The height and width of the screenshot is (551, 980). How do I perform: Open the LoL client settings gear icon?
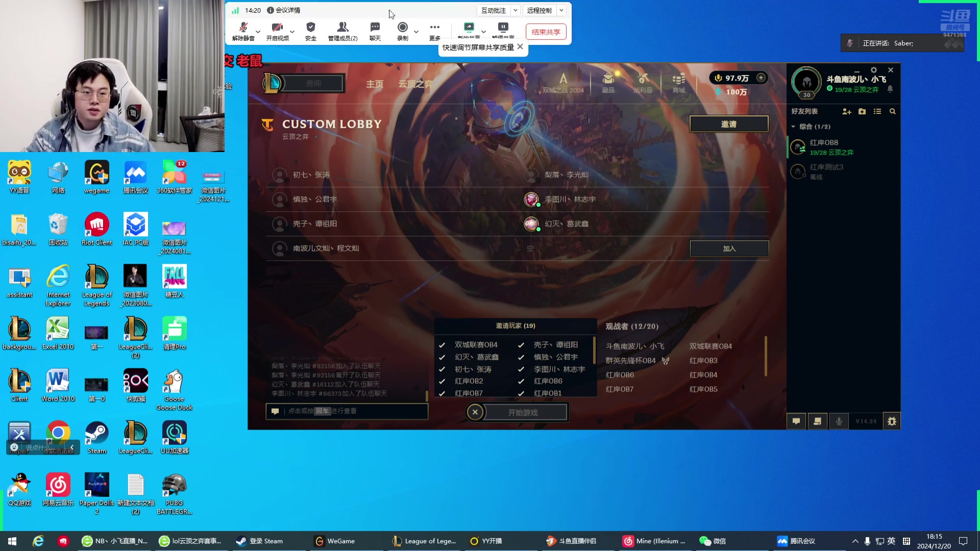coord(874,70)
